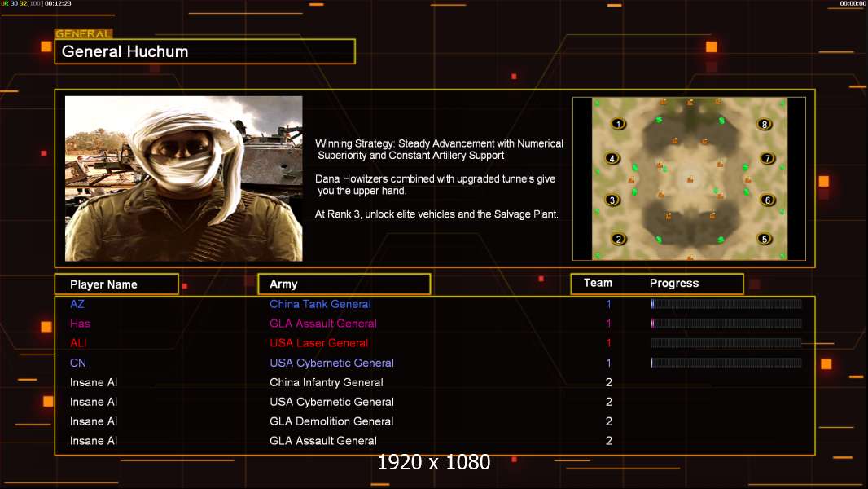
Task: Click start position 7 marker
Action: tap(767, 158)
